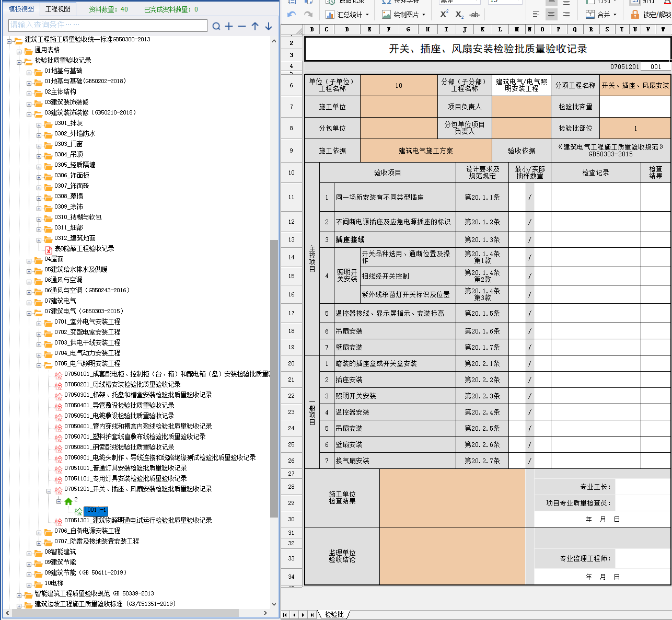Expand the 10电梯 folder
The width and height of the screenshot is (672, 620).
(29, 584)
